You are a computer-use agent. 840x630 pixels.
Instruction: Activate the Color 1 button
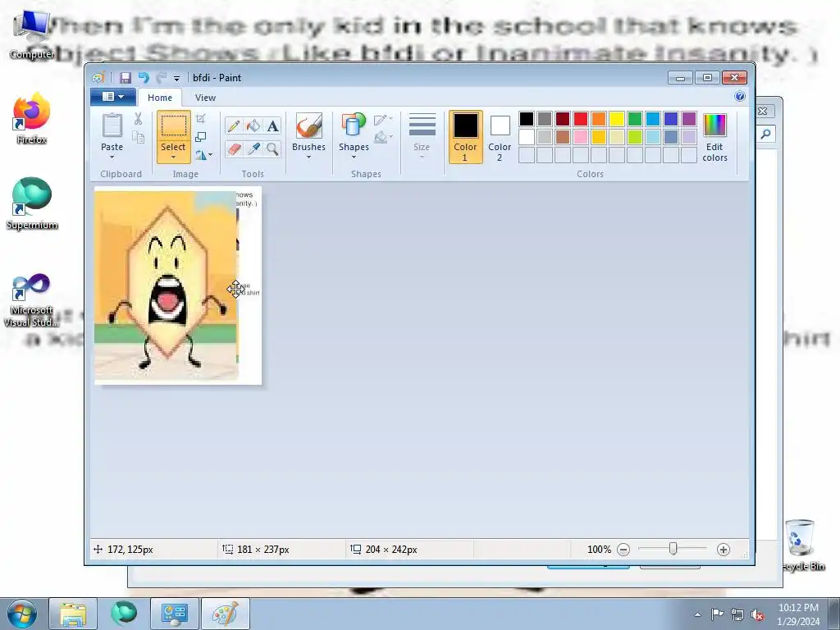pyautogui.click(x=465, y=137)
